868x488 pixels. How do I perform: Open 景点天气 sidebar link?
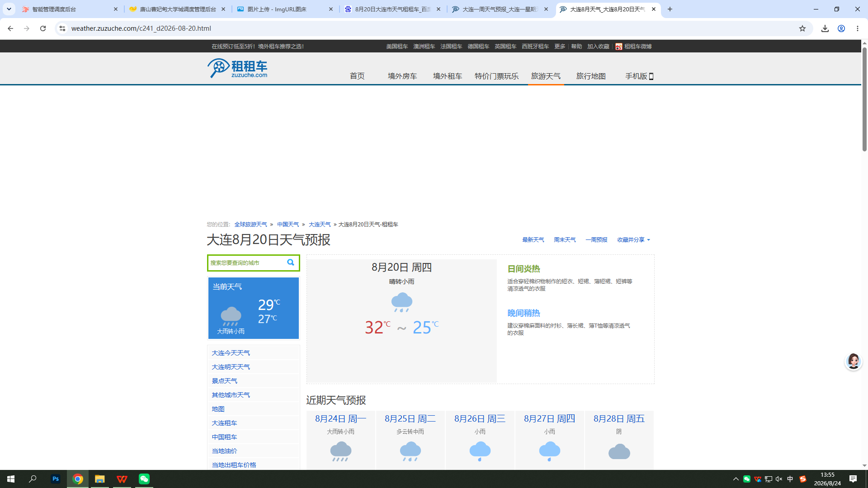pyautogui.click(x=224, y=381)
